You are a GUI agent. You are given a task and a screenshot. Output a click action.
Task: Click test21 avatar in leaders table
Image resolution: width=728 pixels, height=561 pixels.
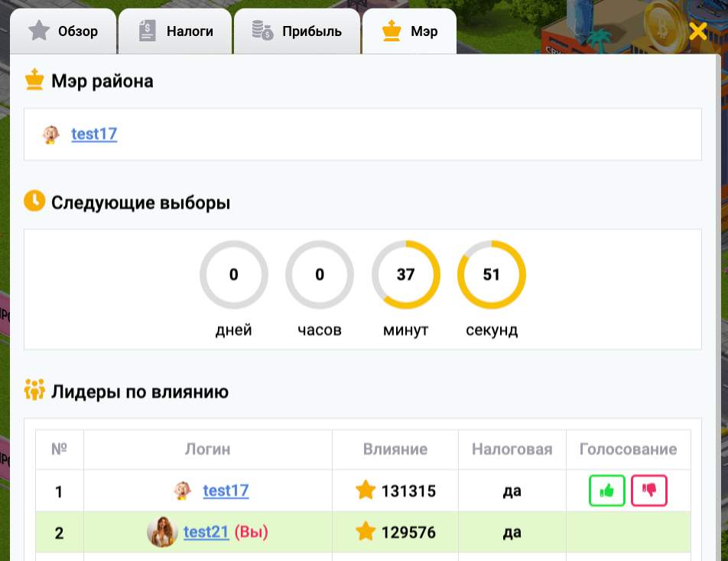click(x=162, y=532)
